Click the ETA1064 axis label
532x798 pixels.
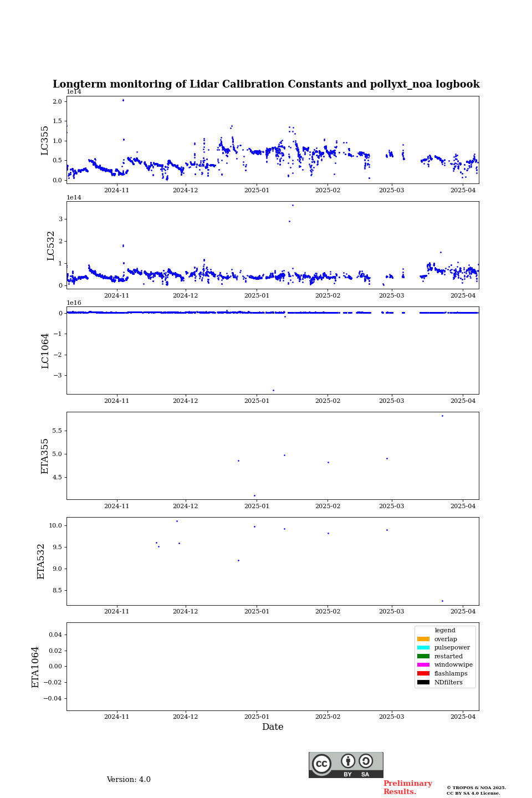[35, 667]
